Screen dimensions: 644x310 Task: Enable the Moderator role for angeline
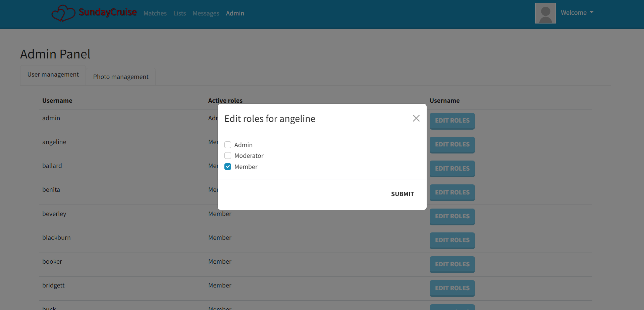[x=228, y=156]
